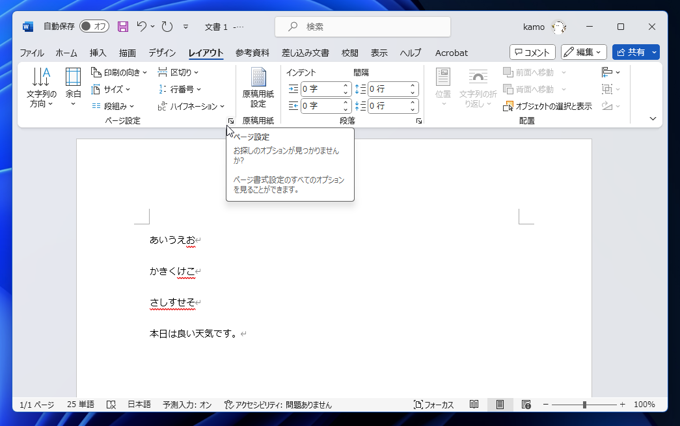680x426 pixels.
Task: Switch to the ホーム tab
Action: click(66, 53)
